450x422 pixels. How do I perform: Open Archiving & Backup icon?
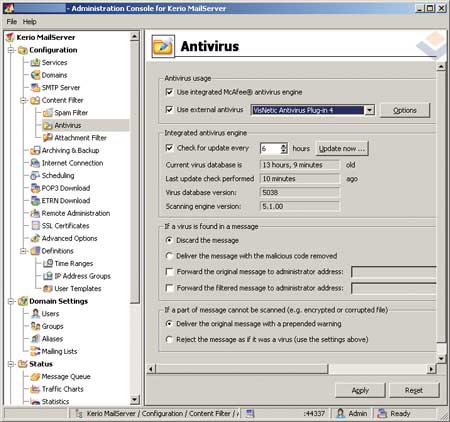point(35,151)
